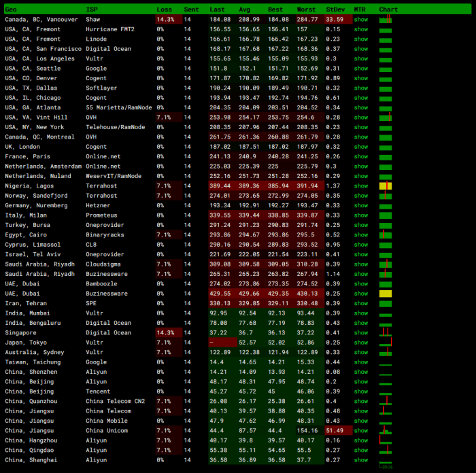Show MTR for Nigeria Lagos Terrahost
Viewport: 476px width, 473px height.
point(361,186)
